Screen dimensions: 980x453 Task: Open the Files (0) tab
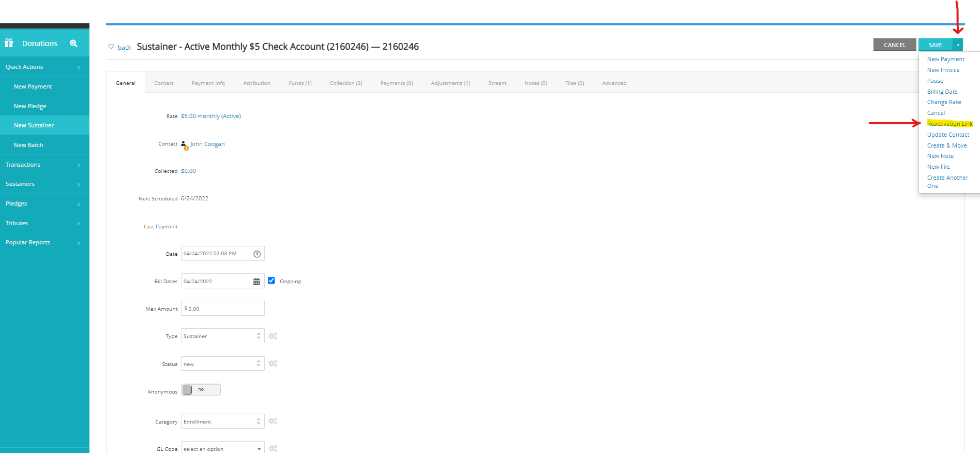[575, 83]
